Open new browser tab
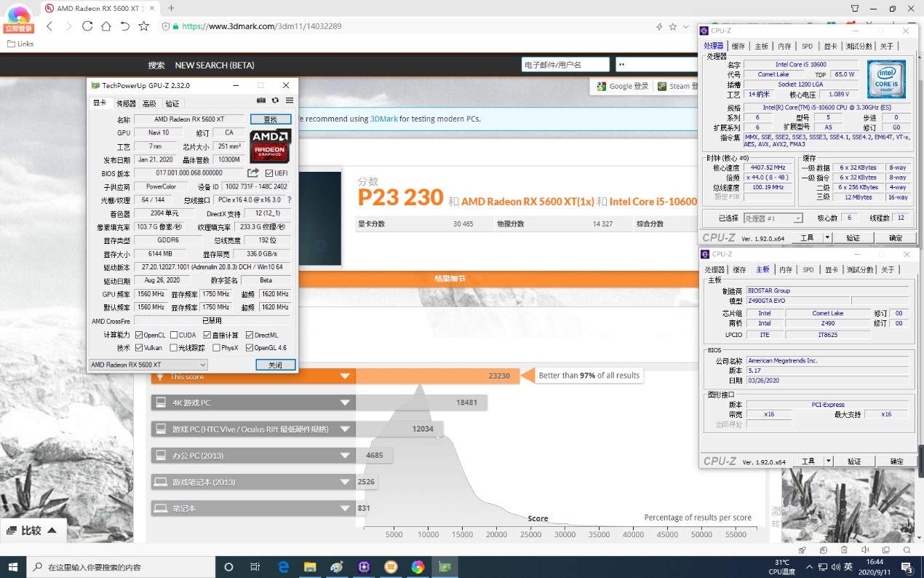 (x=171, y=8)
